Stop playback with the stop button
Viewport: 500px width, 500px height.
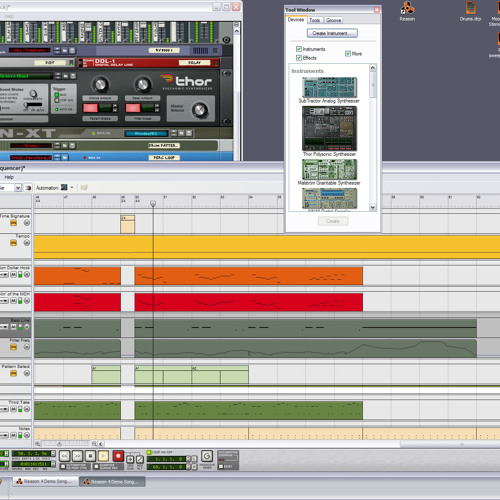90,456
